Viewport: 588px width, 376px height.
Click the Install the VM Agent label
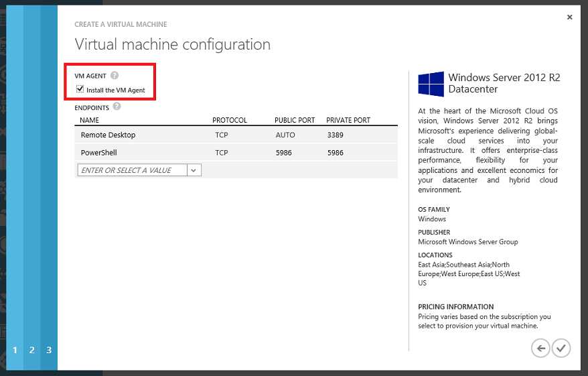click(115, 90)
